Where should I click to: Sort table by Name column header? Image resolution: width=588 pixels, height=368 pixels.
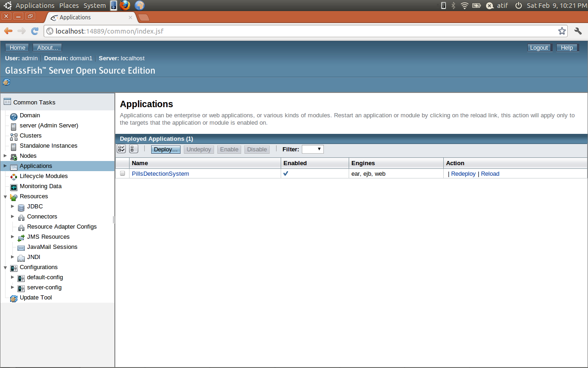click(x=205, y=163)
